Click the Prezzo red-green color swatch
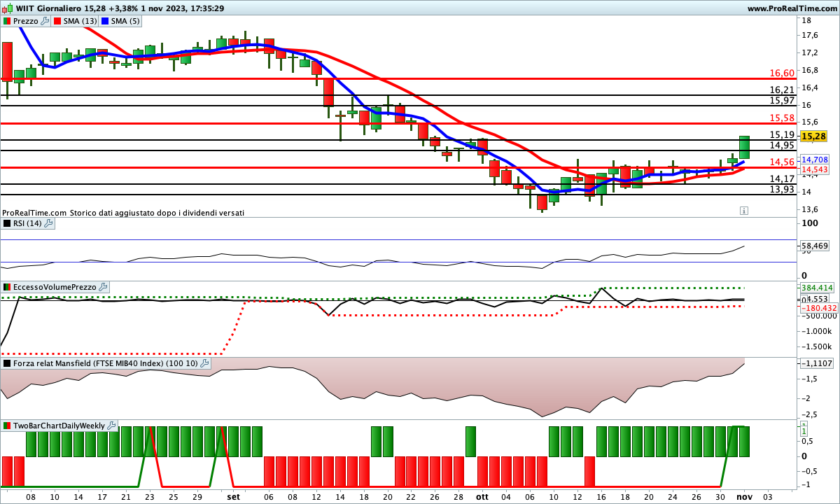Screen dimensions: 840x504 tap(7, 21)
